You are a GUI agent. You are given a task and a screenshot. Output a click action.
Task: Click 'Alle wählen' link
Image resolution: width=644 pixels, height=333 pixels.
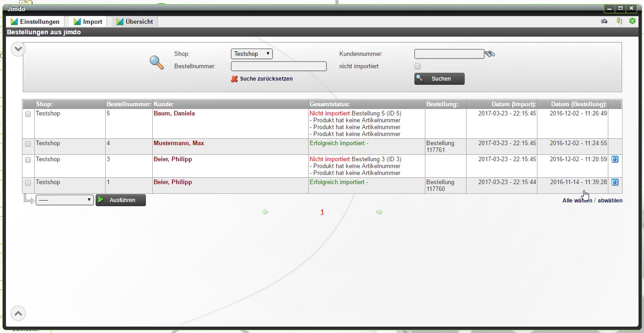(577, 201)
